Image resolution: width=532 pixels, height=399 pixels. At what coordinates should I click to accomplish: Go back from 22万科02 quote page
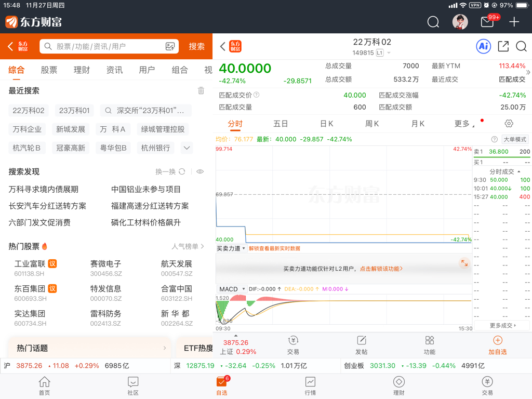click(x=222, y=46)
